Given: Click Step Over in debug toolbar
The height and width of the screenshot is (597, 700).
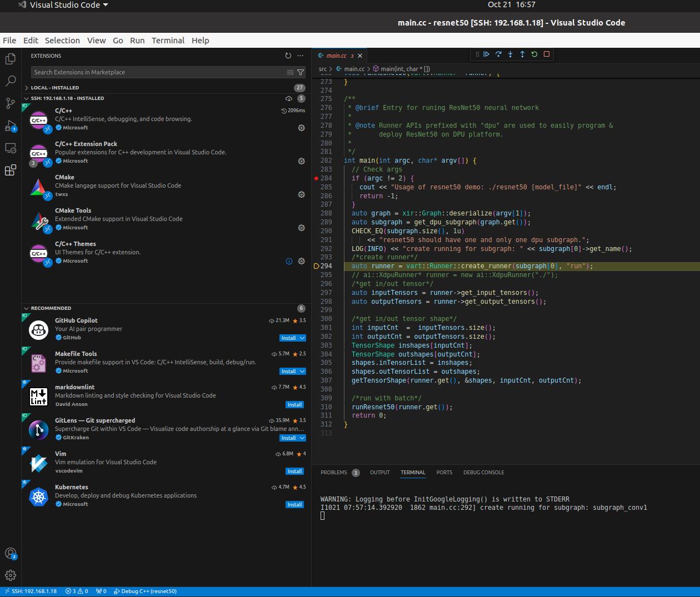Looking at the screenshot, I should [498, 54].
